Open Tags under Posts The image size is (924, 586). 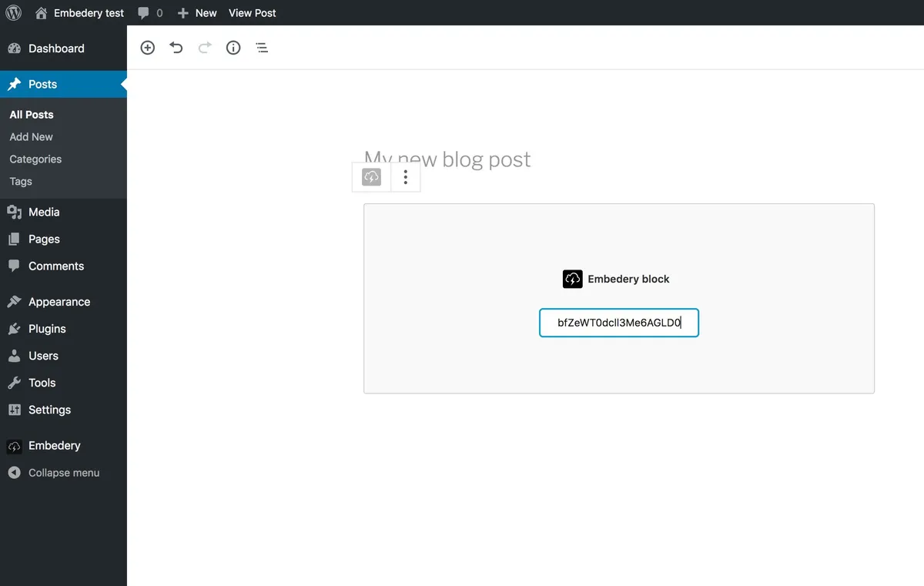[21, 181]
